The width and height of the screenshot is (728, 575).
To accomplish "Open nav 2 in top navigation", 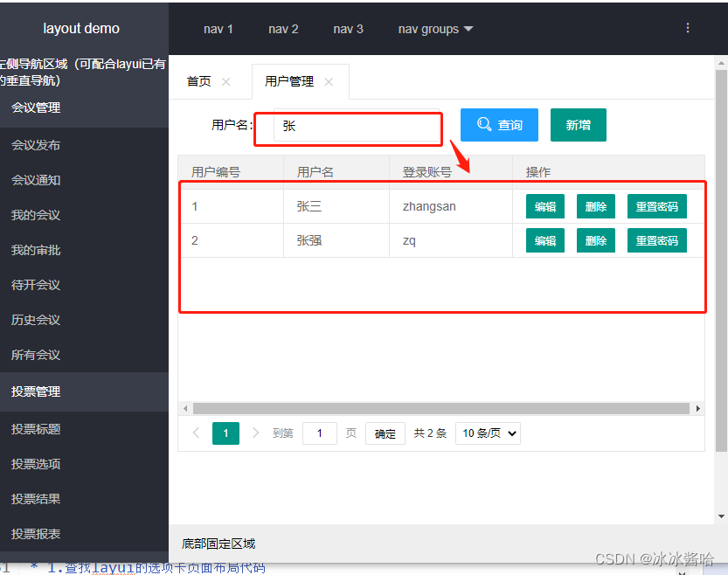I will click(283, 29).
